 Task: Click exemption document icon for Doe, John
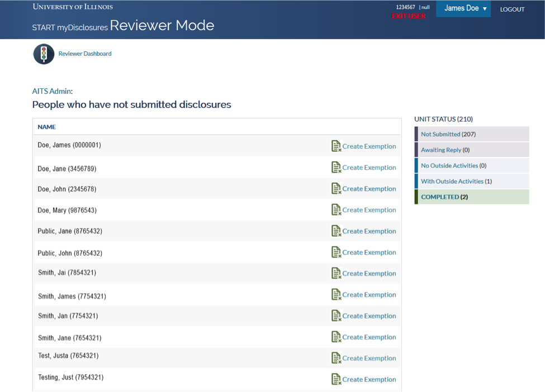tap(336, 189)
